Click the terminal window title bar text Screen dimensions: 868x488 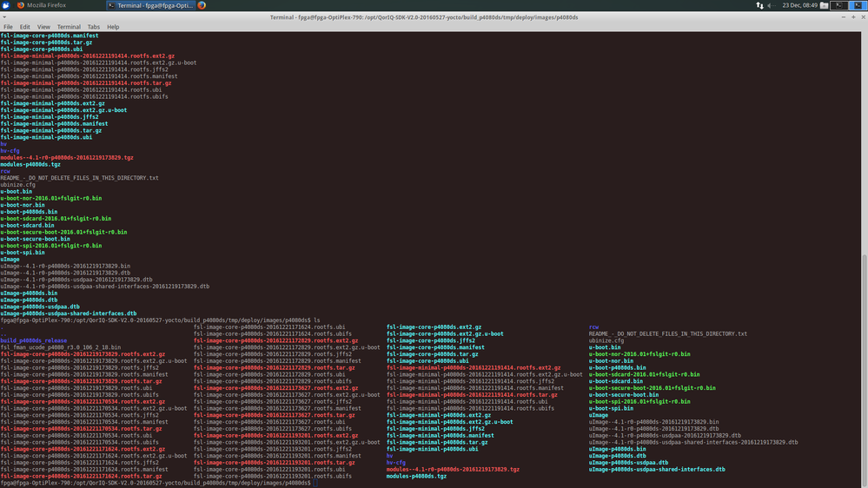point(424,17)
